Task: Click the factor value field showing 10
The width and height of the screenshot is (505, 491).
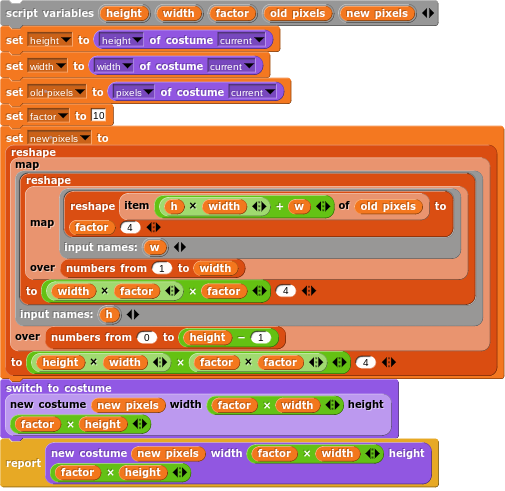Action: tap(99, 116)
